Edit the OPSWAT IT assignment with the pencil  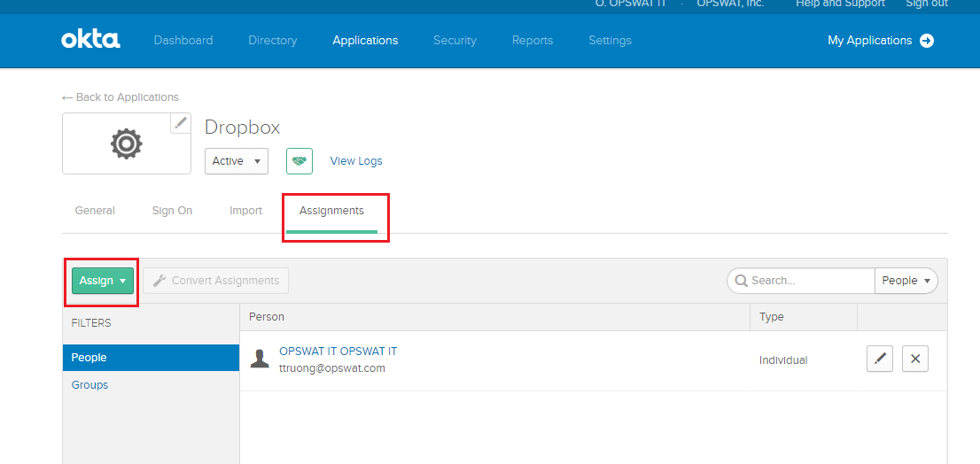[879, 359]
